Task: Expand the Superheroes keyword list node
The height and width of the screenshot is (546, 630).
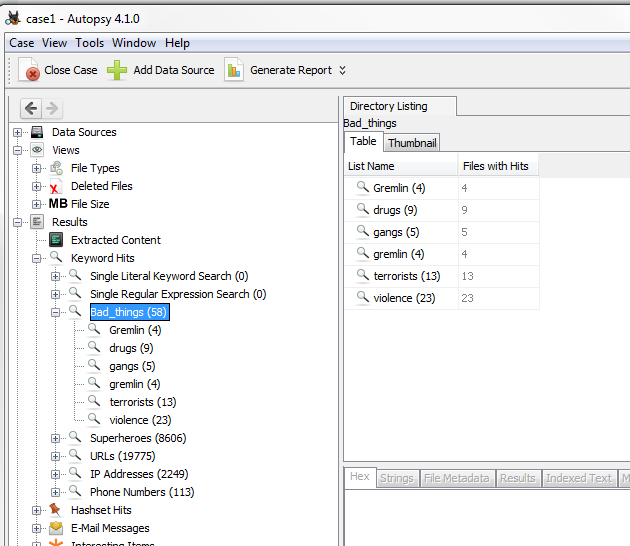Action: point(56,438)
